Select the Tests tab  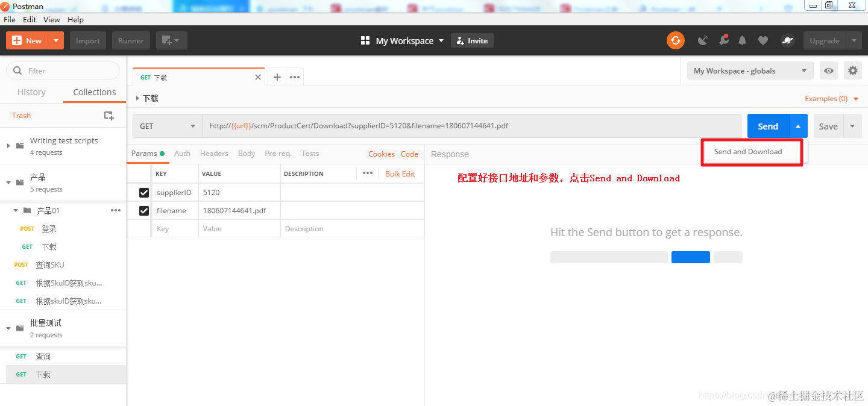pyautogui.click(x=310, y=154)
